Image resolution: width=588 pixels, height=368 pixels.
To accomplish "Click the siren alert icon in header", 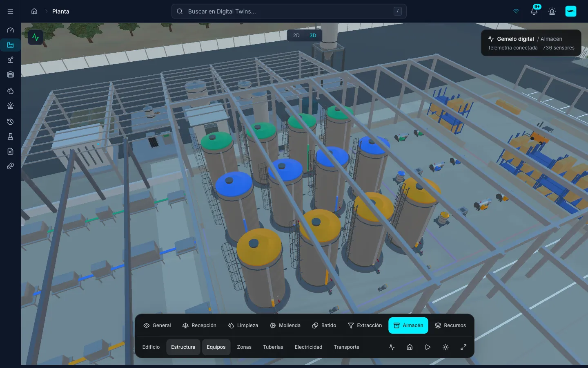I will 552,11.
